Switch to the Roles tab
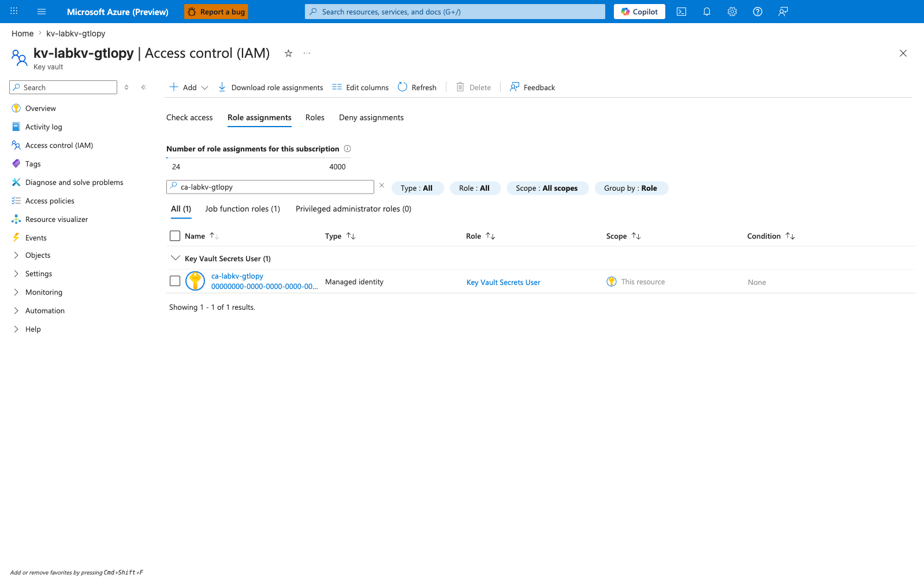Viewport: 924px width, 578px height. pos(315,117)
